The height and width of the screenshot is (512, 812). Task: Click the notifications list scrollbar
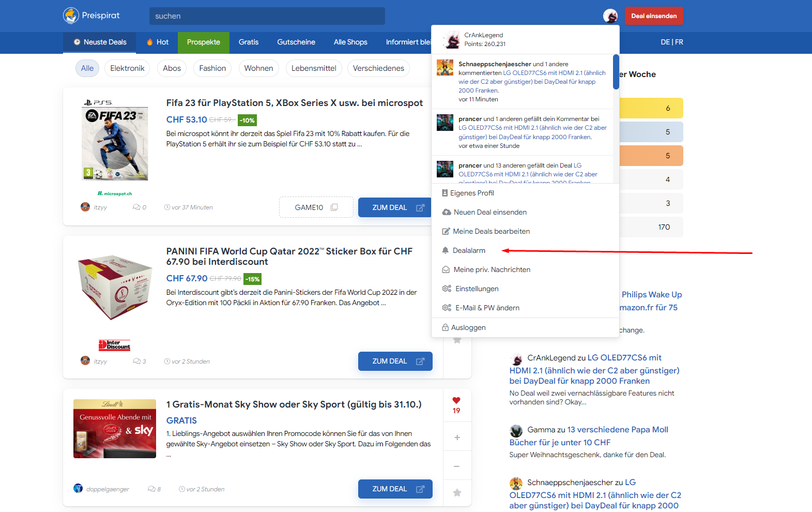tap(616, 72)
